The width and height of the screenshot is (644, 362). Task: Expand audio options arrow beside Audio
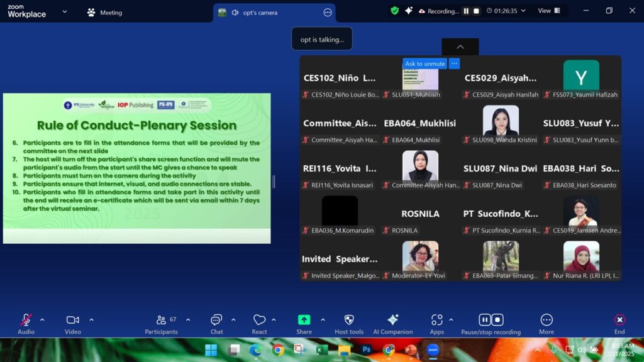[42, 320]
